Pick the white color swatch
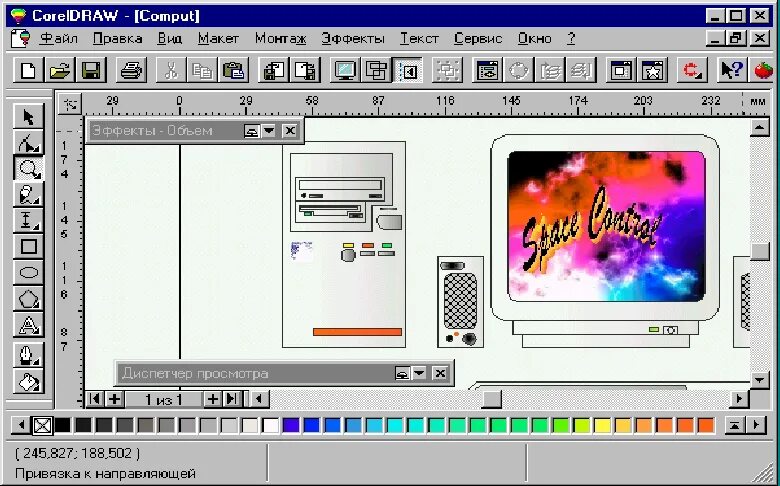The width and height of the screenshot is (780, 486). point(271,425)
